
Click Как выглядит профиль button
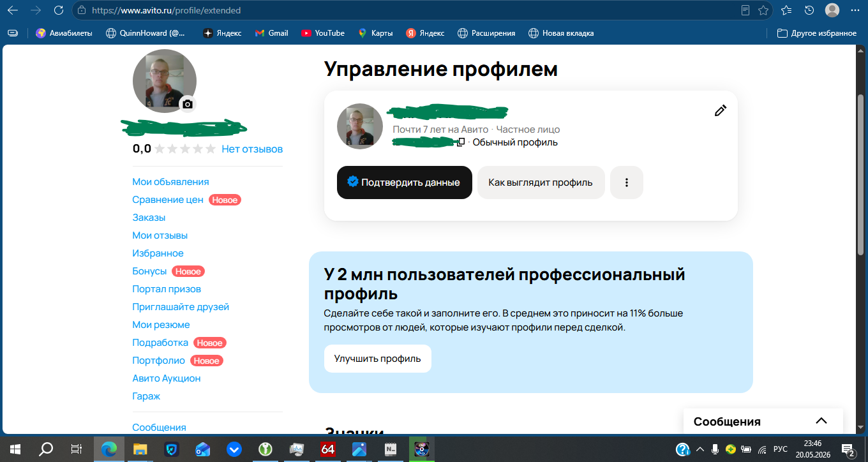click(541, 183)
